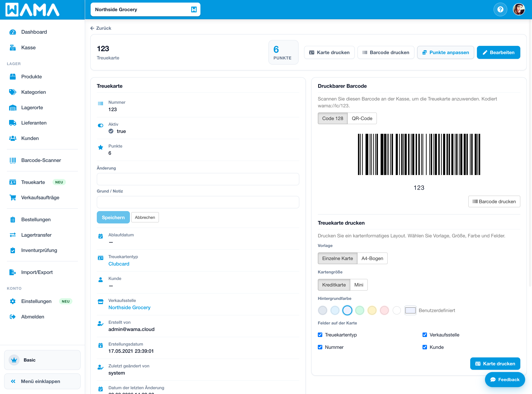This screenshot has width=532, height=394.
Task: Click the Basic plan crown icon
Action: [14, 360]
